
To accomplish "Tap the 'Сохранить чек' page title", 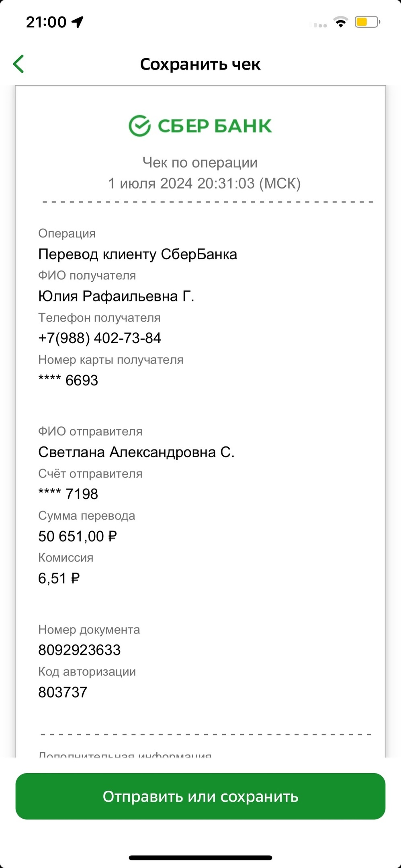I will (200, 64).
